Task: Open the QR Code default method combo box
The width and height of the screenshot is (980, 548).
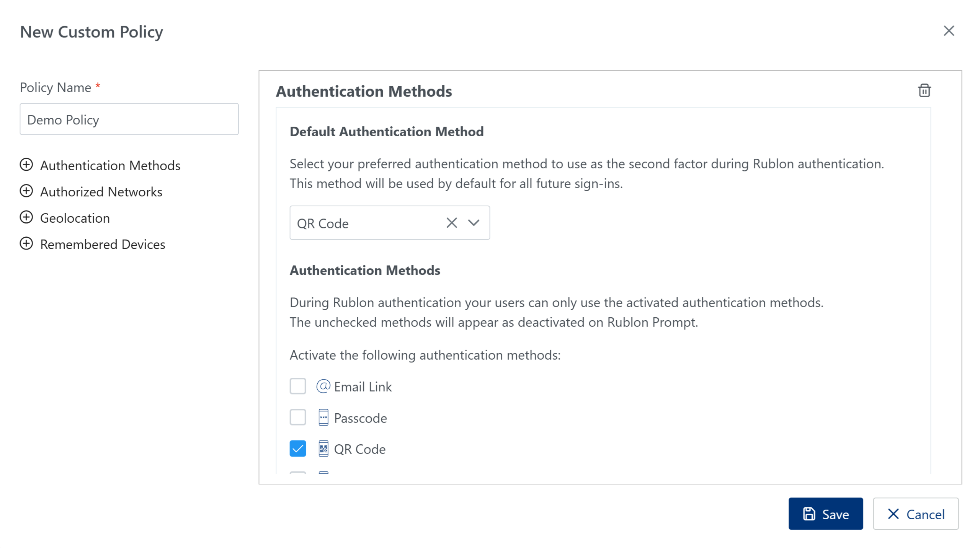Action: (364, 223)
